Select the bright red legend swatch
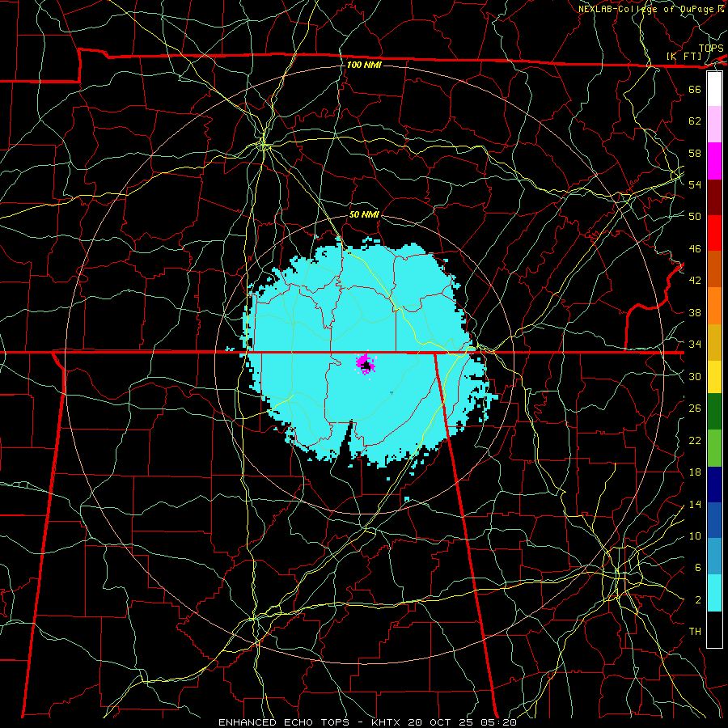The image size is (728, 728). point(714,233)
